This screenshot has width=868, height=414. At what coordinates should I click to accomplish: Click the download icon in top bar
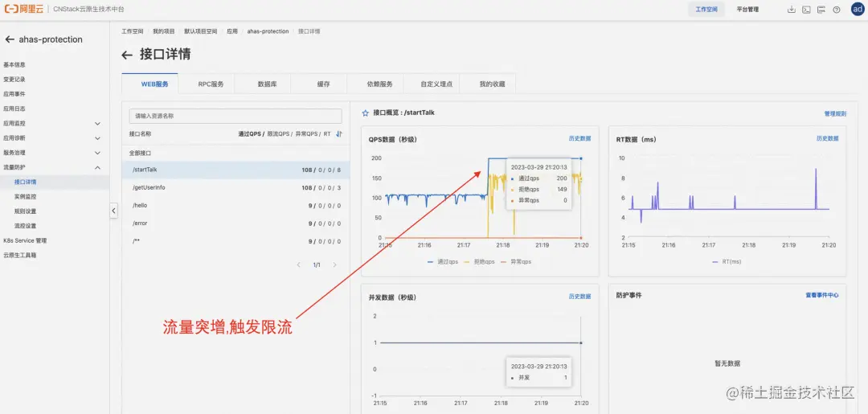click(792, 10)
